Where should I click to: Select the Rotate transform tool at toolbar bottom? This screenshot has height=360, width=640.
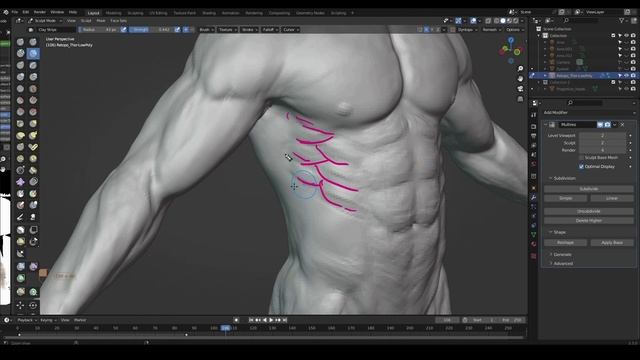[x=33, y=305]
